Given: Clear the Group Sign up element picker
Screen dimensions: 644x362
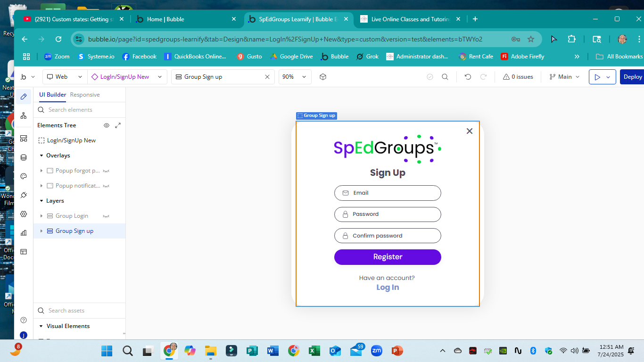Looking at the screenshot, I should point(267,77).
